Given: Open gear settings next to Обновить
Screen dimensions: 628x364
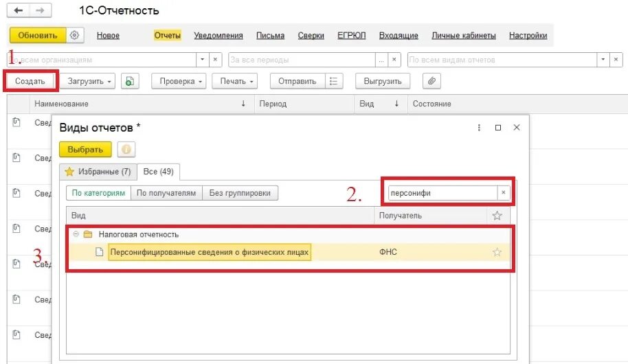Looking at the screenshot, I should pyautogui.click(x=74, y=35).
